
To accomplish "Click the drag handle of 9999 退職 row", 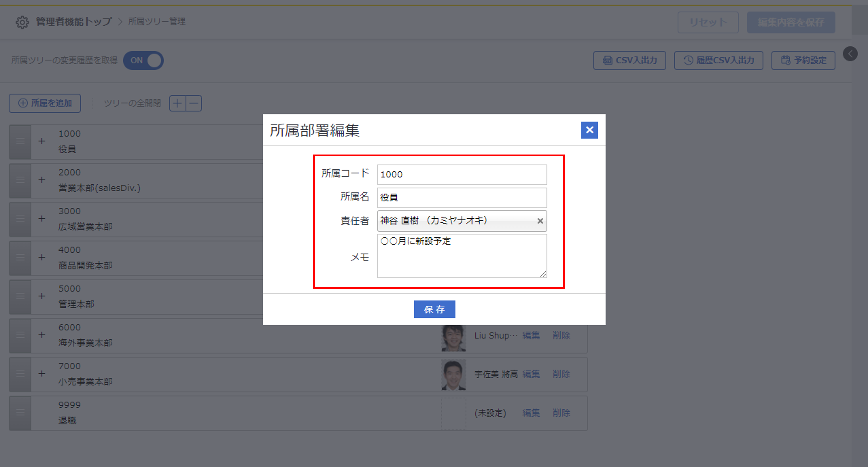I will tap(20, 413).
